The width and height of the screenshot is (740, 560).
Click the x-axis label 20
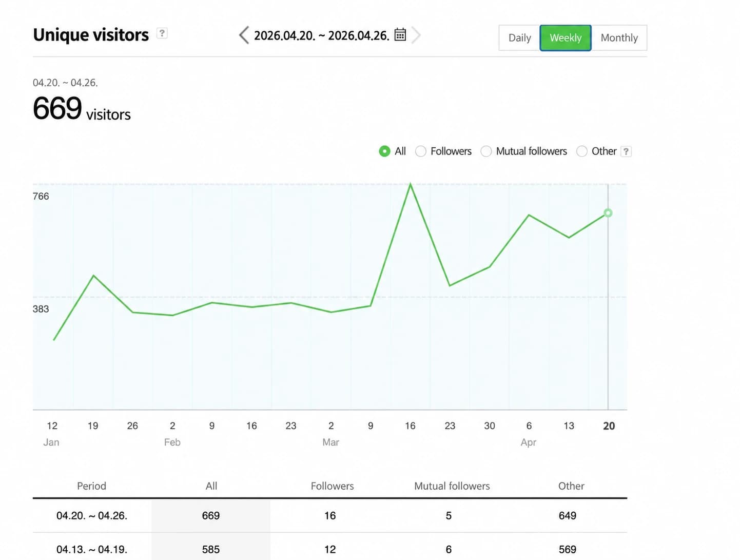pyautogui.click(x=609, y=426)
